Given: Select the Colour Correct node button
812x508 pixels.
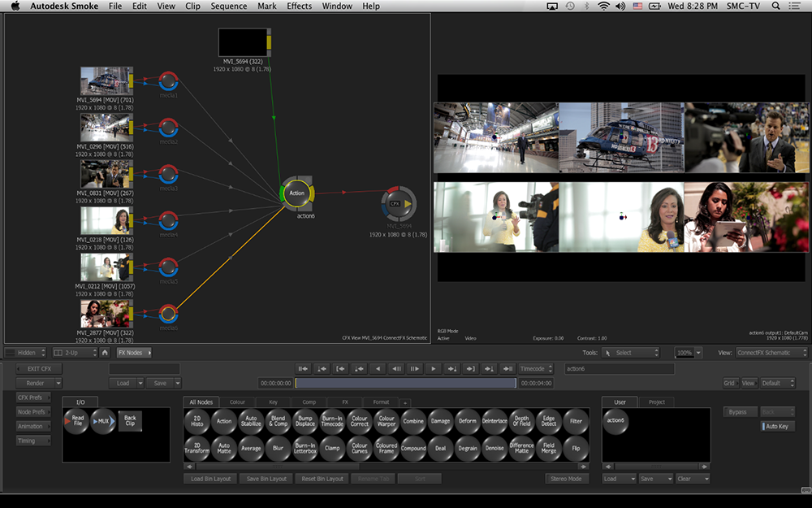Looking at the screenshot, I should tap(359, 421).
